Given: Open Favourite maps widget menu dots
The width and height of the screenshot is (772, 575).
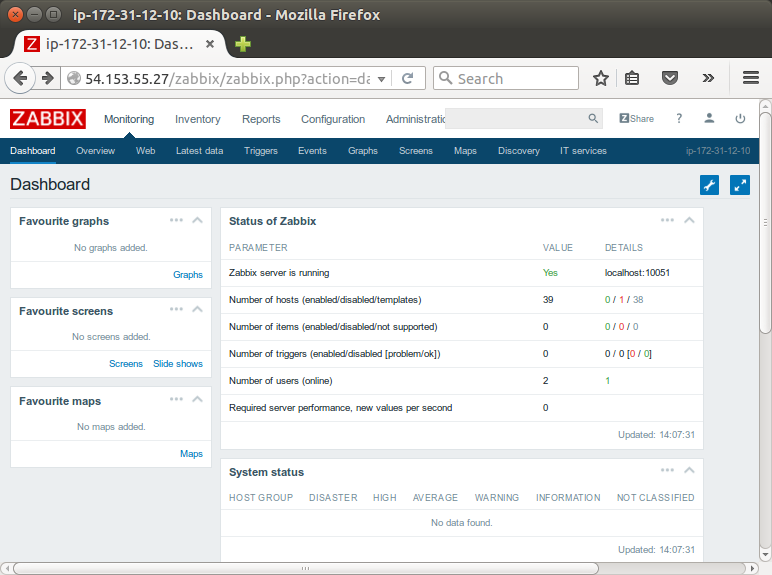Looking at the screenshot, I should click(x=176, y=399).
